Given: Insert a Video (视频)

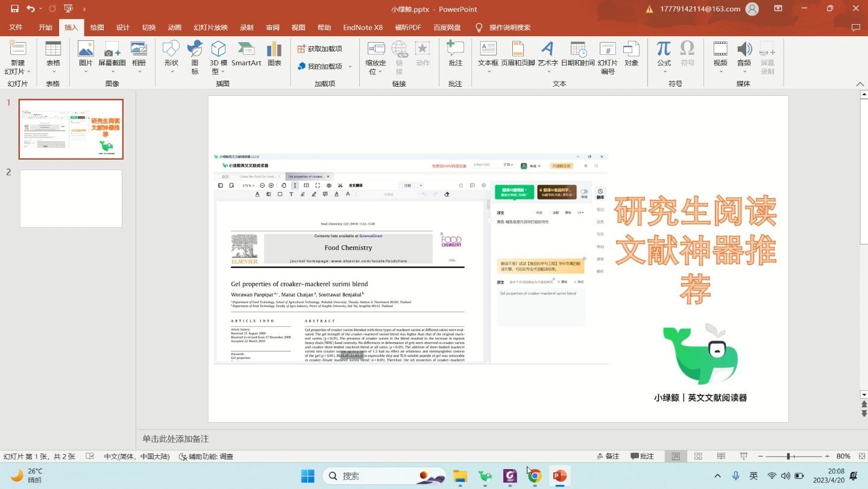Looking at the screenshot, I should point(720,58).
